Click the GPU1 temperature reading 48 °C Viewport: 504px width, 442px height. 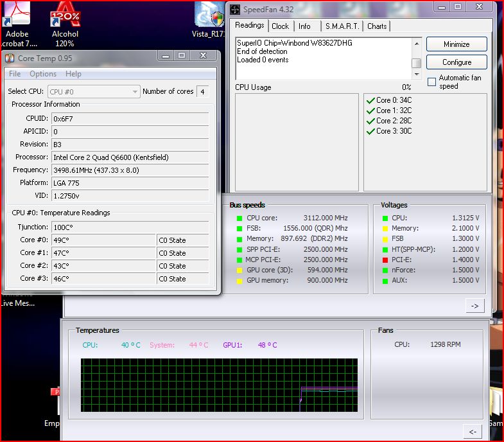(x=267, y=345)
